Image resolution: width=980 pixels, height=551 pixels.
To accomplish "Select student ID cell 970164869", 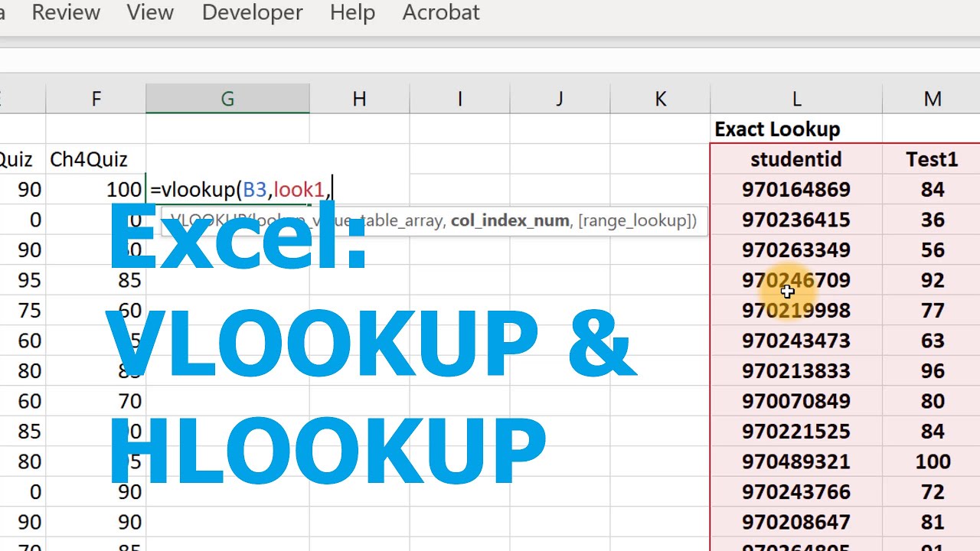I will point(796,189).
